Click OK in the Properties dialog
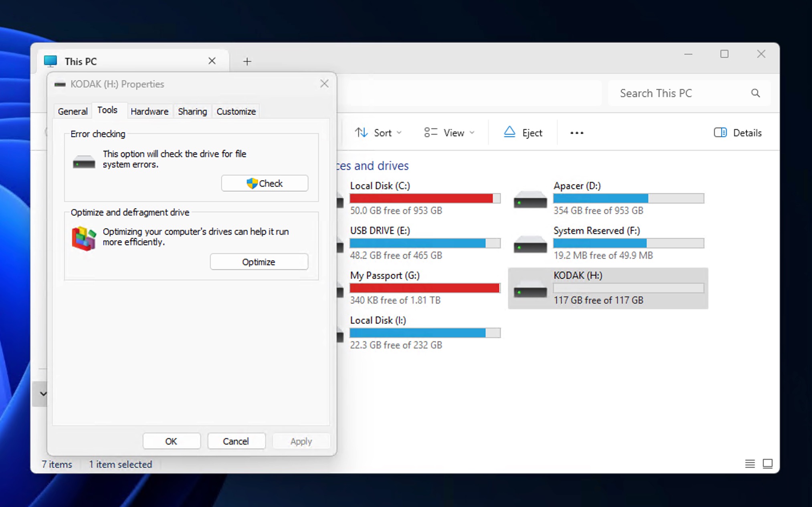The width and height of the screenshot is (812, 507). (172, 441)
